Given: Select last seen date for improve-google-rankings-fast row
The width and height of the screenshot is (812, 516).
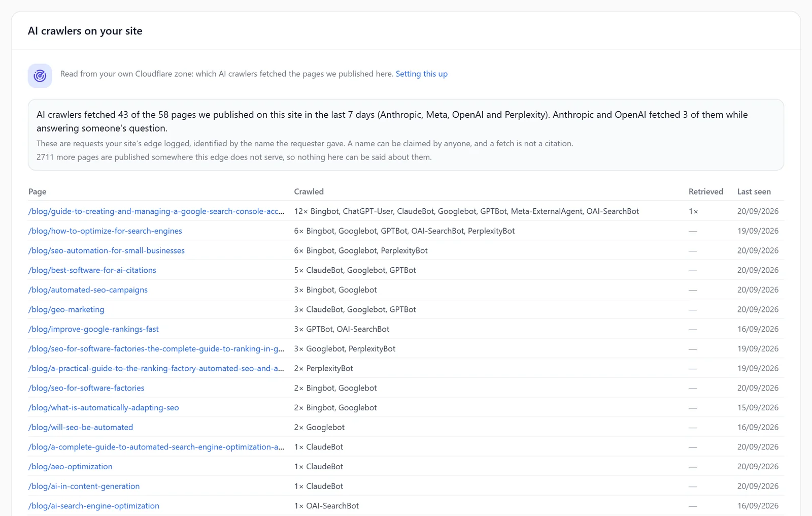Looking at the screenshot, I should click(758, 329).
